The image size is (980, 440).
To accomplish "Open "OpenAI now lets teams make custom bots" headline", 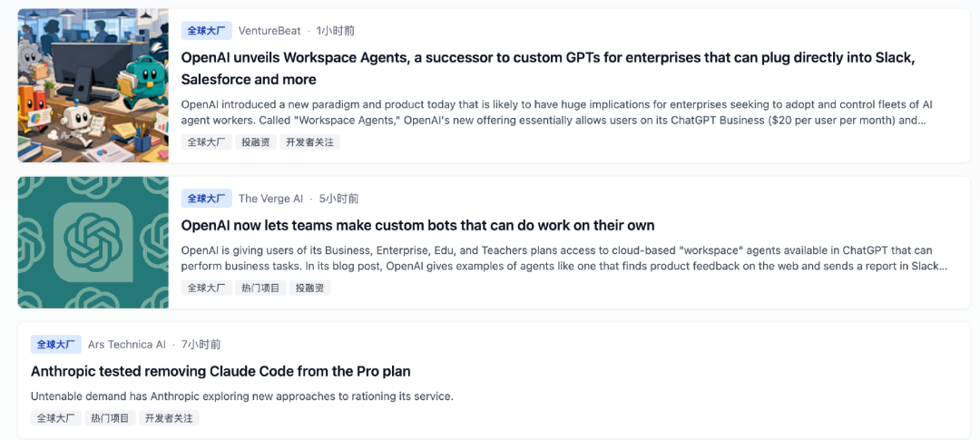I will (x=417, y=225).
